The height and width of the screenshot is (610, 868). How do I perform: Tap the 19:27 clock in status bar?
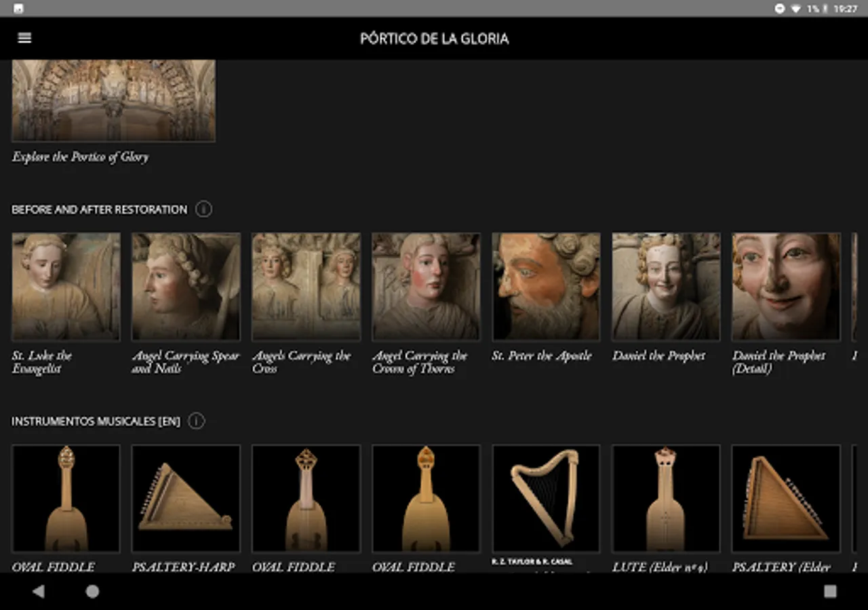point(846,9)
